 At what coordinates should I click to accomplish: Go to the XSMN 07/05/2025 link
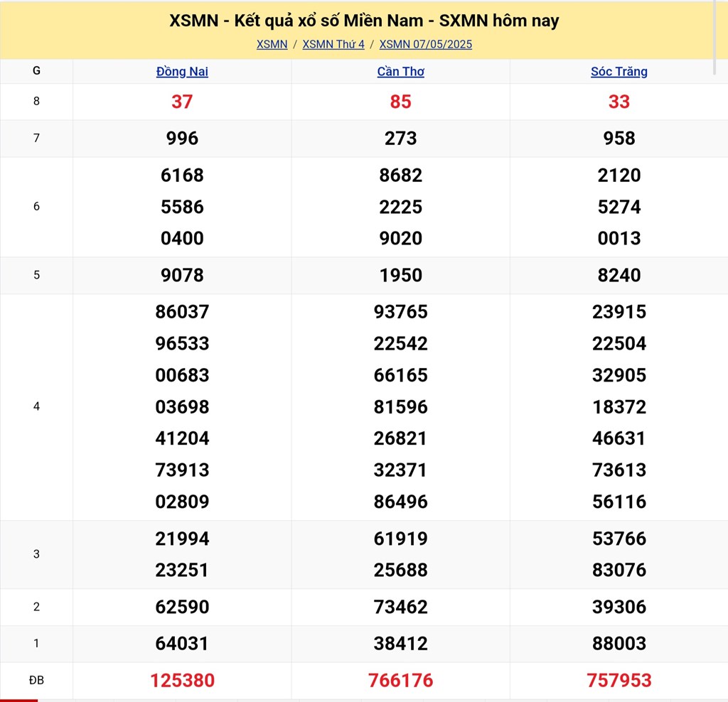425,44
